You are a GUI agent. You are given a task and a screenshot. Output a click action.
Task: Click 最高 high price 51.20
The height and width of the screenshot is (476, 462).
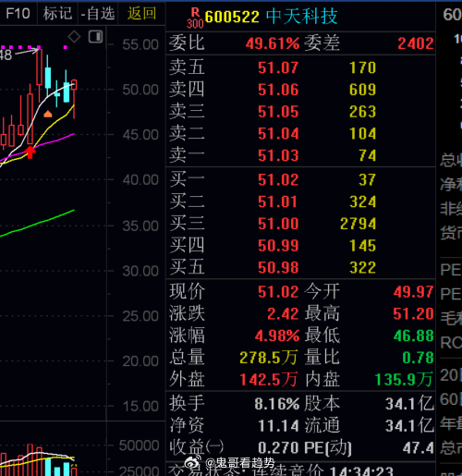click(x=413, y=314)
